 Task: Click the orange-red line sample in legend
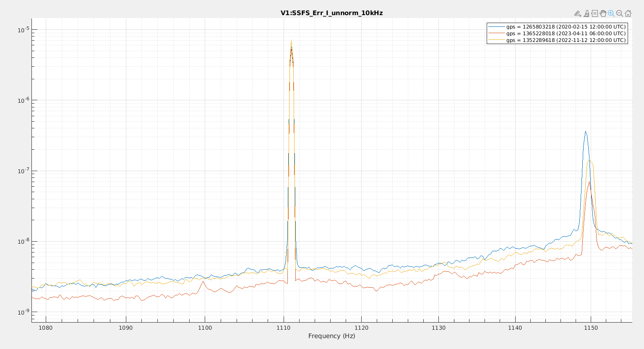tap(496, 33)
